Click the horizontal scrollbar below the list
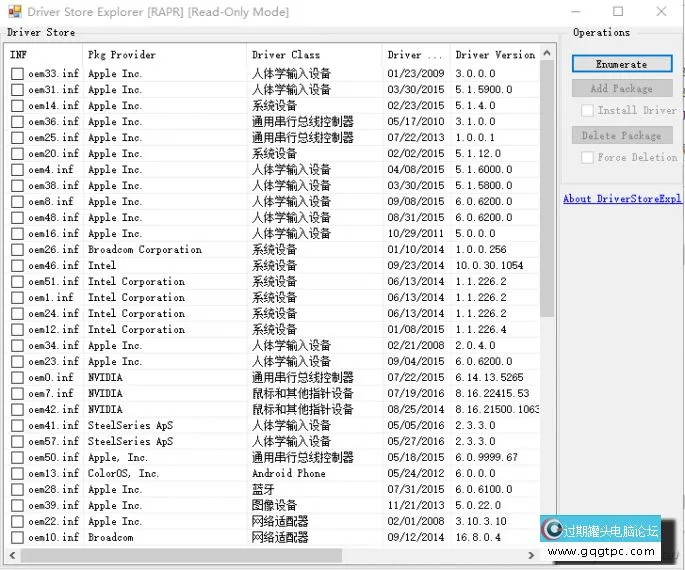The height and width of the screenshot is (570, 685). 200,554
